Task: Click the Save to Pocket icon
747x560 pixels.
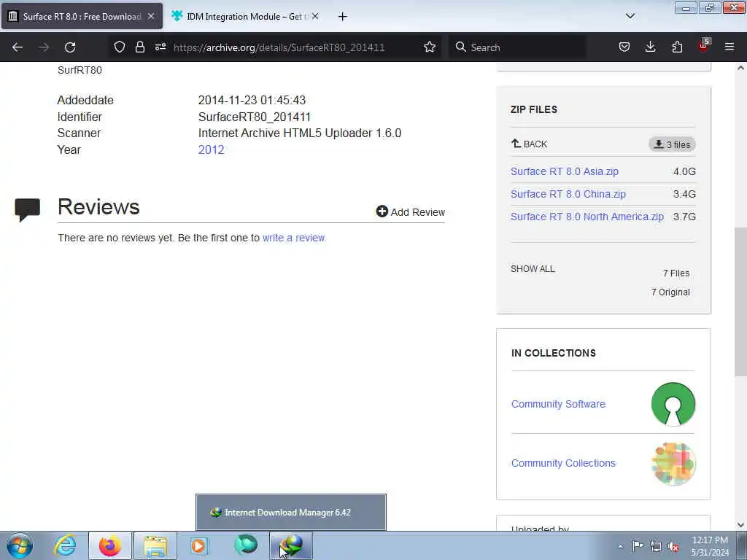Action: coord(624,47)
